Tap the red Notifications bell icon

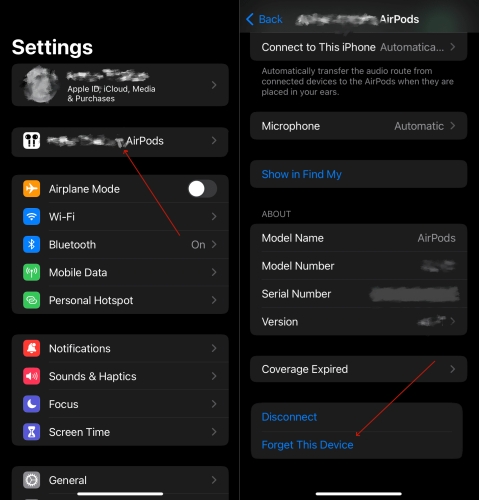click(32, 348)
